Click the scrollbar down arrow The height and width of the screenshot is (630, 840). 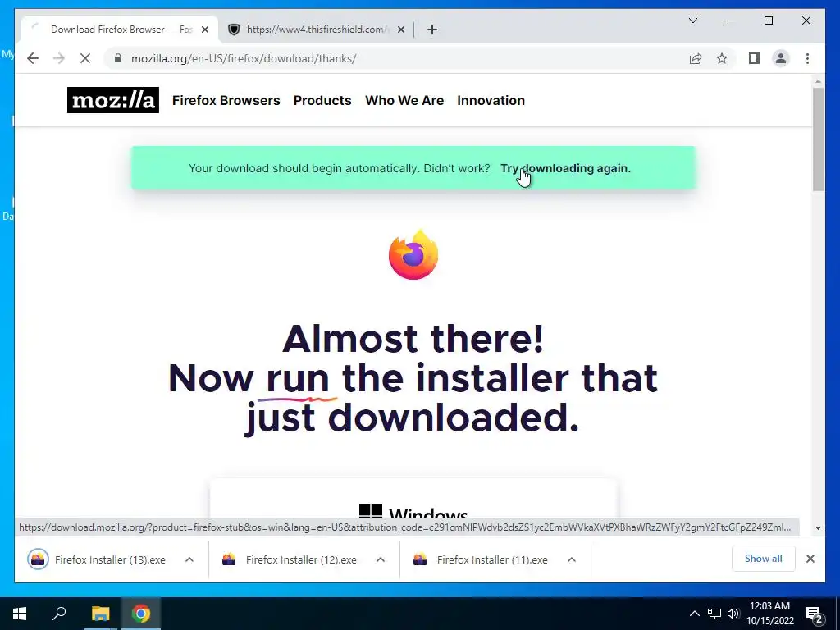[x=818, y=527]
